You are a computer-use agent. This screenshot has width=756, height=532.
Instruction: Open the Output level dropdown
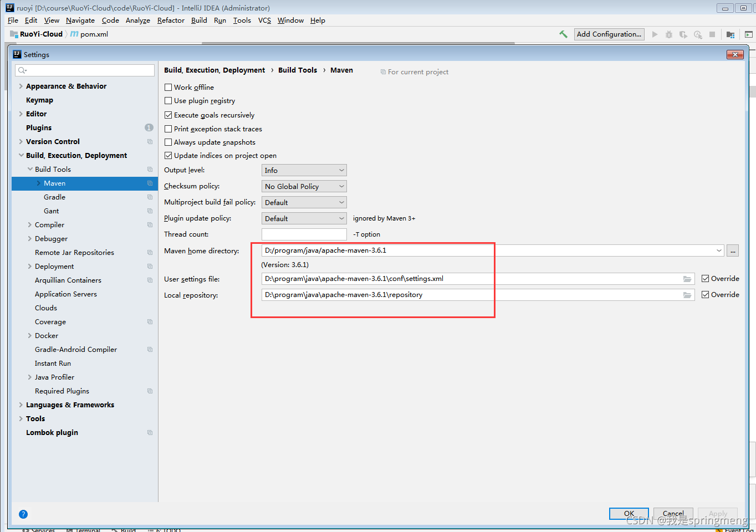(x=304, y=171)
